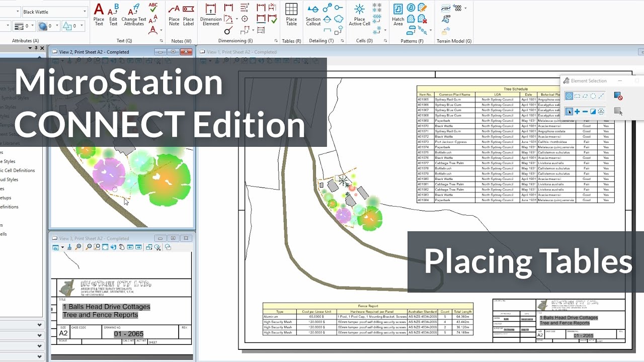This screenshot has height=362, width=644.
Task: Choose Invert mode in Element Selection
Action: tap(593, 112)
